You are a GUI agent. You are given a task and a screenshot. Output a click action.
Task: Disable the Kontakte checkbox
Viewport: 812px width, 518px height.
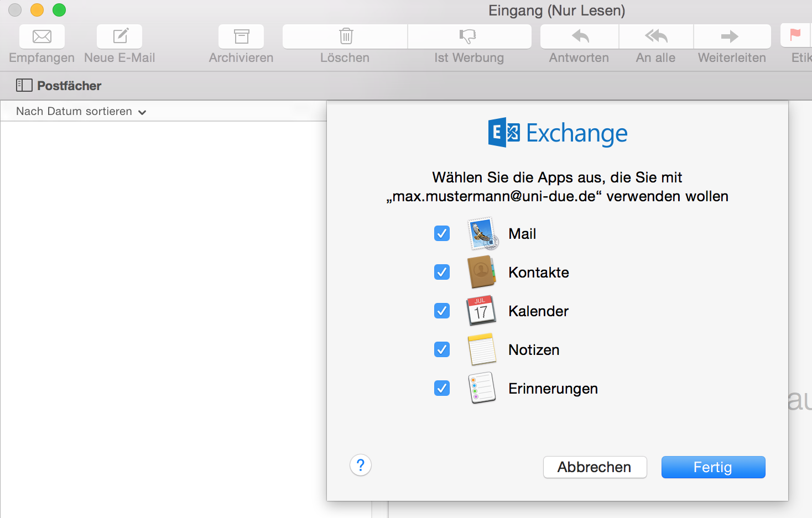click(441, 272)
